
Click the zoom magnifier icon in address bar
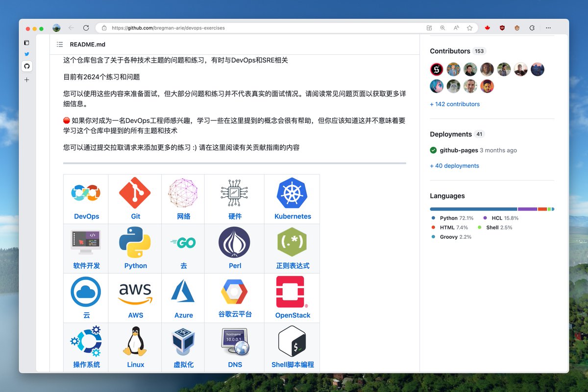click(x=442, y=28)
